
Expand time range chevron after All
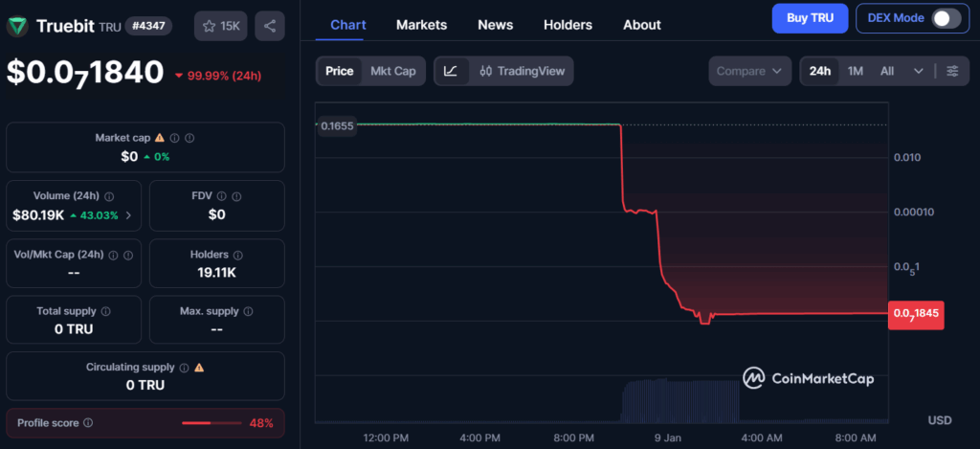pos(919,71)
